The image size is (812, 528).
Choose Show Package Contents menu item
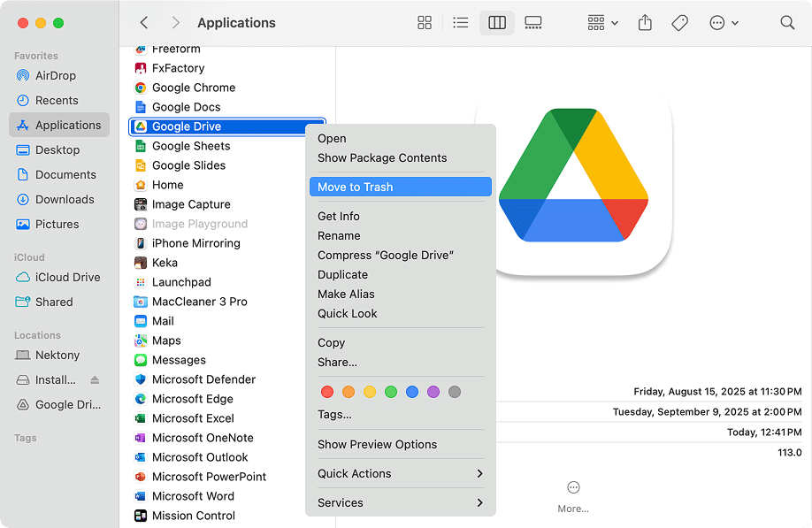tap(382, 157)
